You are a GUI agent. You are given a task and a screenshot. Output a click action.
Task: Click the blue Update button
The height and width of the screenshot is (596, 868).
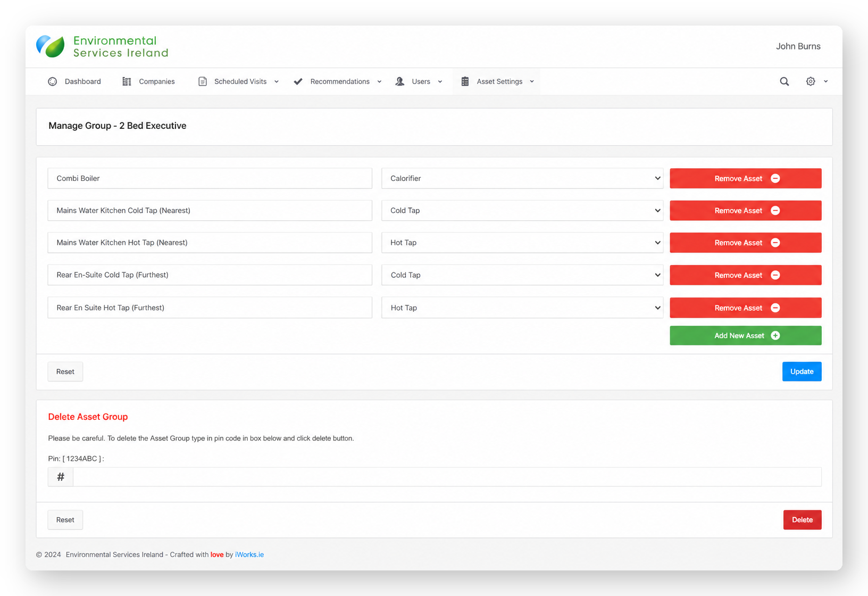click(802, 371)
